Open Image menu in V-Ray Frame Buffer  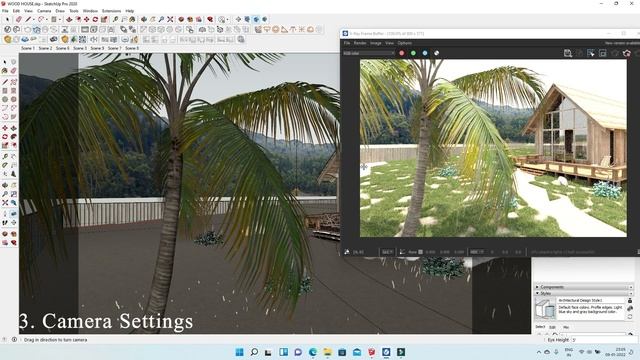(x=376, y=43)
